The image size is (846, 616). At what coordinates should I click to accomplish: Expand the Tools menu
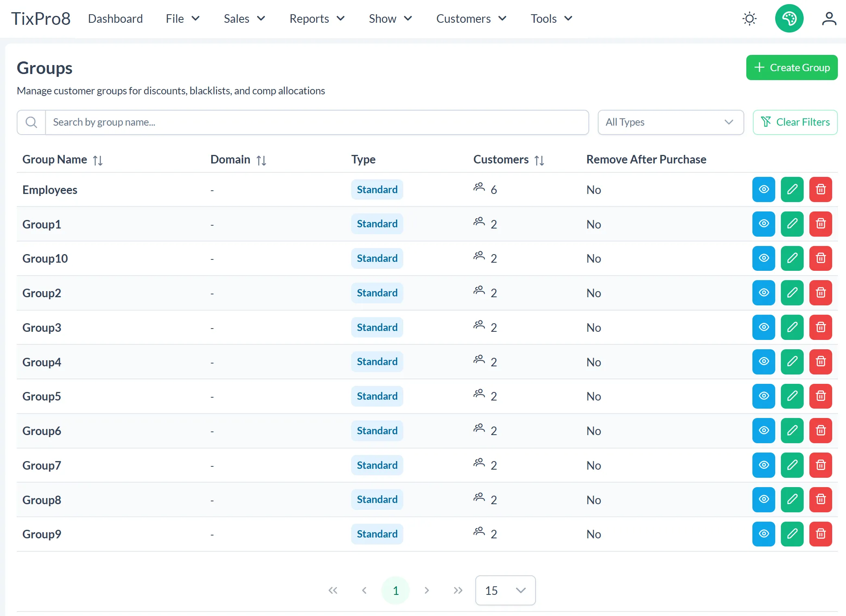[551, 19]
